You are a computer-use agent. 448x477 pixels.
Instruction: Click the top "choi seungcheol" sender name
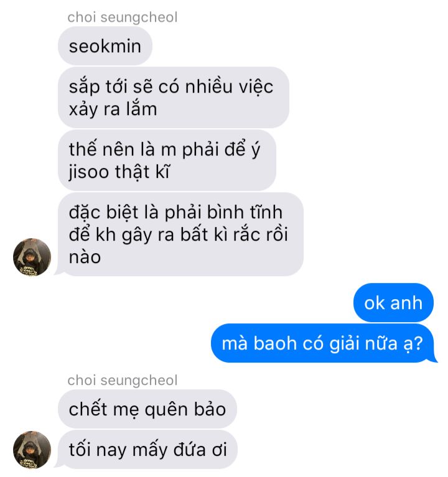[x=123, y=17]
